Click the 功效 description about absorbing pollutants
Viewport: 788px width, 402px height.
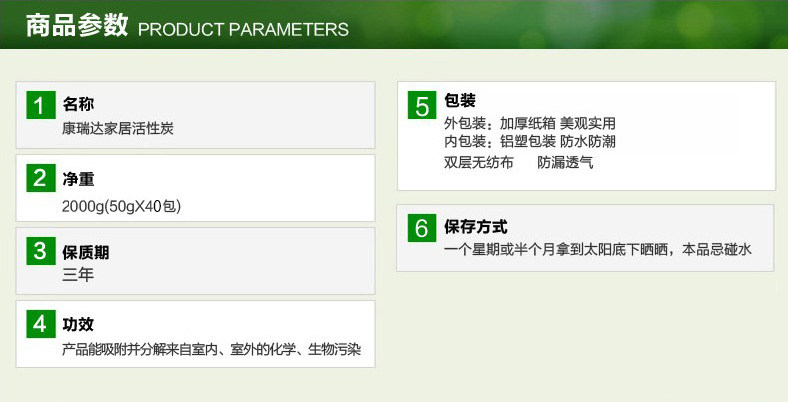tap(211, 351)
